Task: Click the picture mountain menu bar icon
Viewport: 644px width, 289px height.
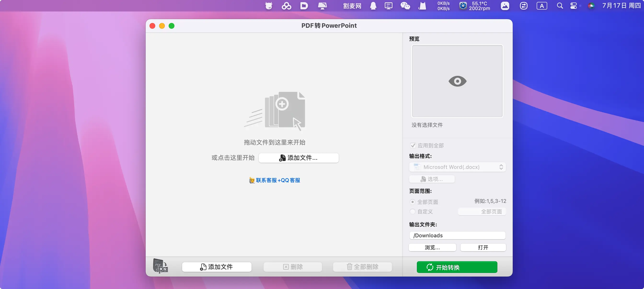Action: tap(505, 6)
